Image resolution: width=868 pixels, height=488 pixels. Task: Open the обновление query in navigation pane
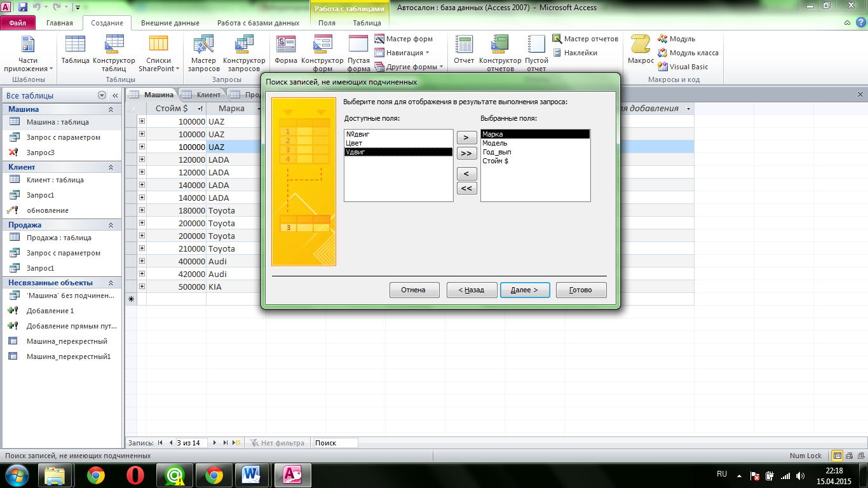coord(61,210)
